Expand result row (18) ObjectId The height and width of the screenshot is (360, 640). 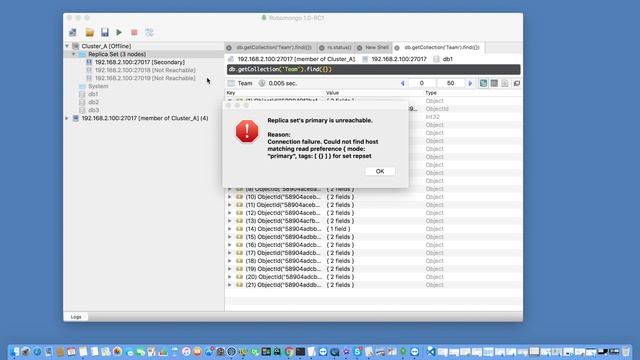230,261
